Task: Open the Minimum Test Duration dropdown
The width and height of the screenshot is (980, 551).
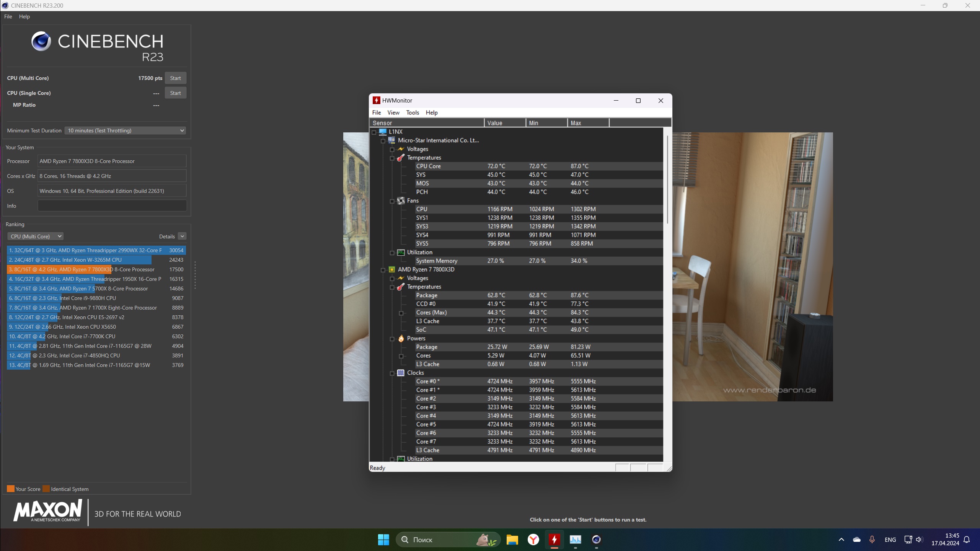Action: click(x=125, y=130)
